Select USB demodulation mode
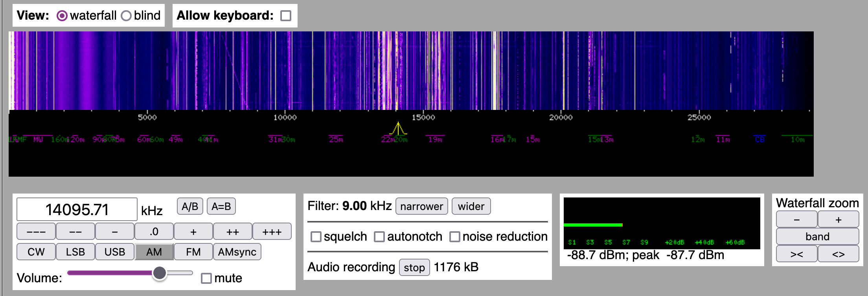This screenshot has height=296, width=868. (x=115, y=252)
